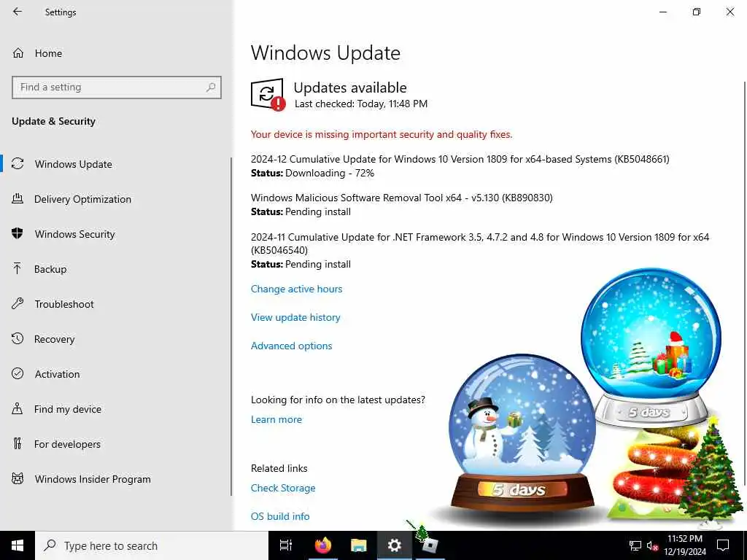The height and width of the screenshot is (560, 747).
Task: Click the Settings gear on the taskbar
Action: tap(395, 545)
